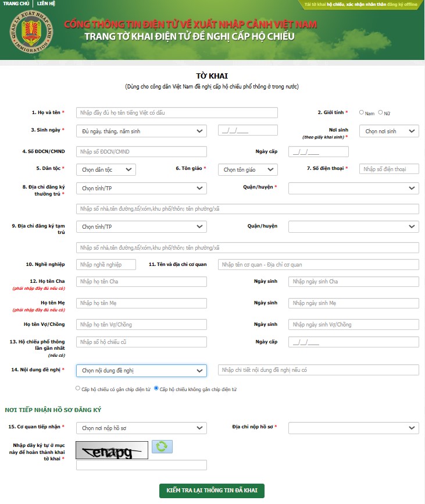Click the old passport Ngày cấp date field
The width and height of the screenshot is (425, 504).
click(x=353, y=342)
